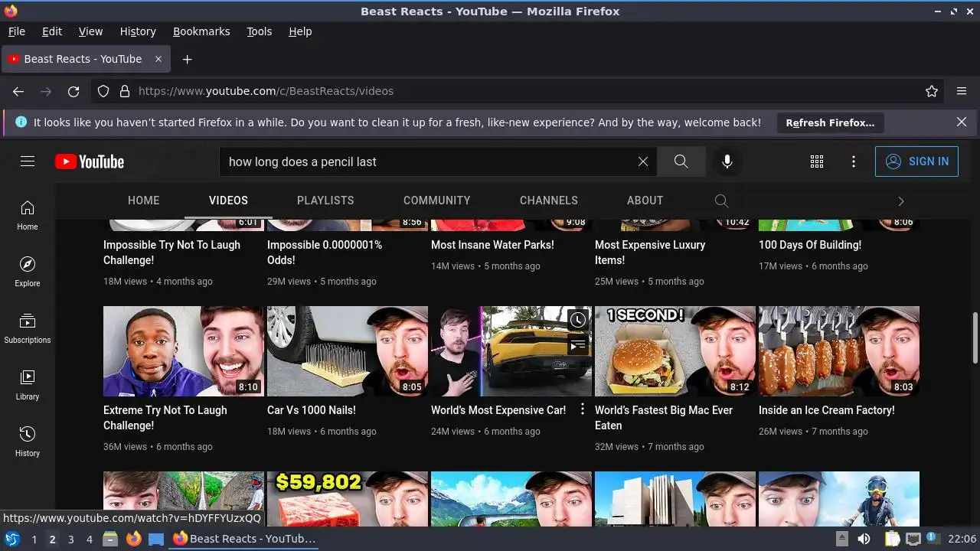Open the View menu

(90, 31)
